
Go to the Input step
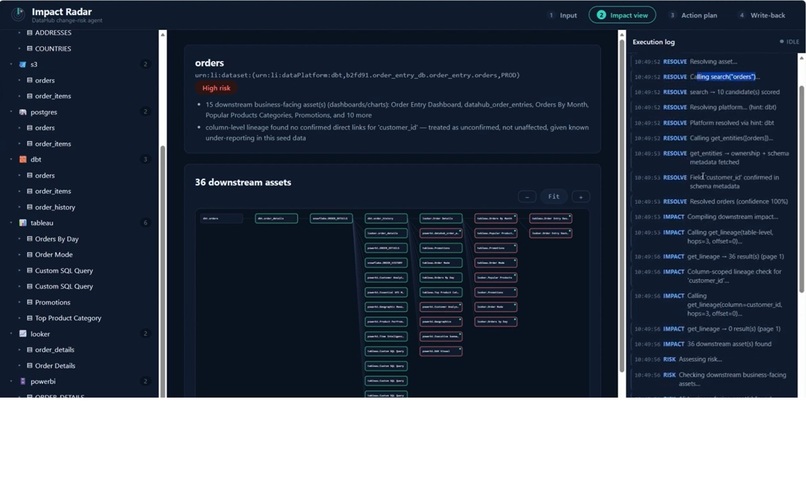click(x=562, y=15)
